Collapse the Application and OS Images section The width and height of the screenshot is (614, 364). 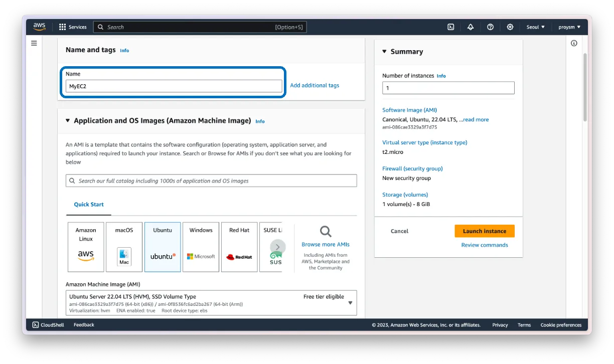(68, 121)
